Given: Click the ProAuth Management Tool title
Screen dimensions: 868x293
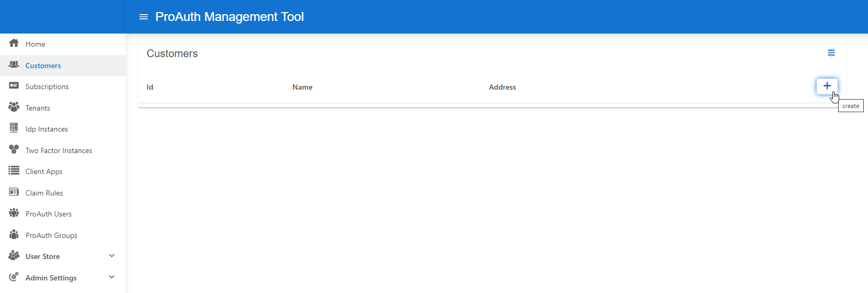Looking at the screenshot, I should coord(229,17).
